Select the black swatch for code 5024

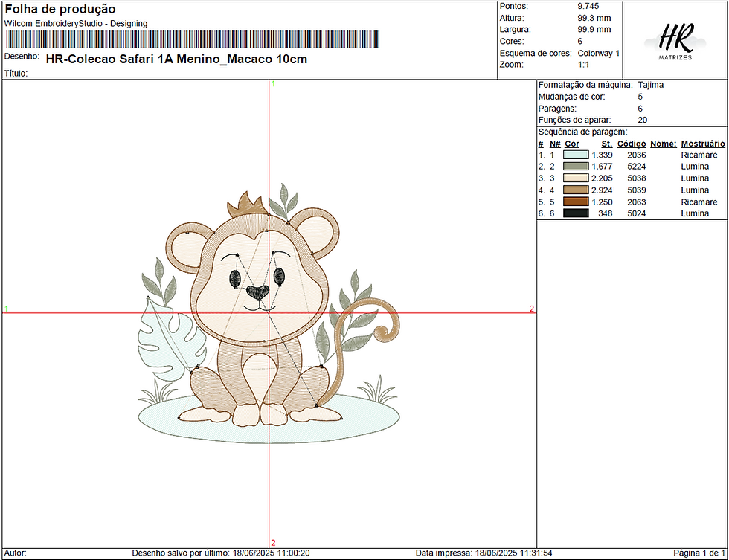[576, 213]
